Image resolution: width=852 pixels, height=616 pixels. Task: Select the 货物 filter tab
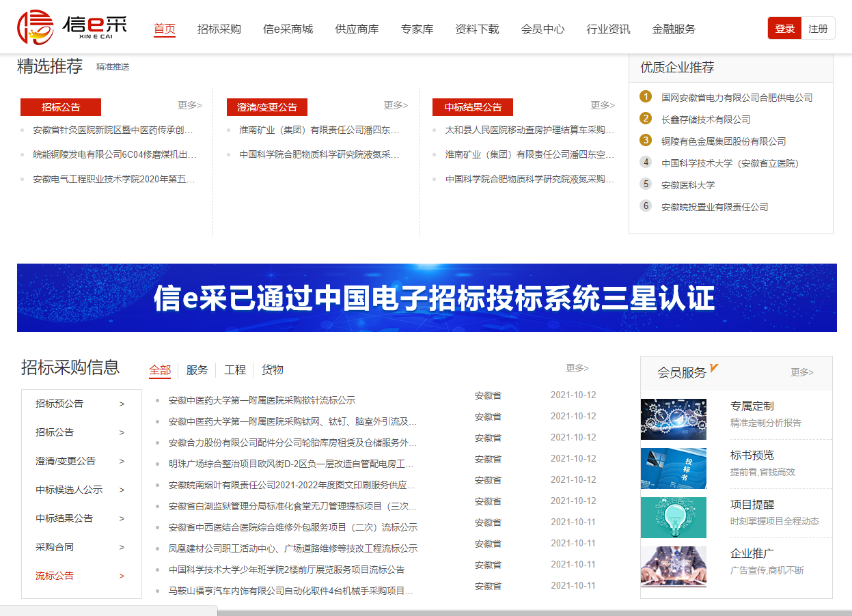[273, 369]
